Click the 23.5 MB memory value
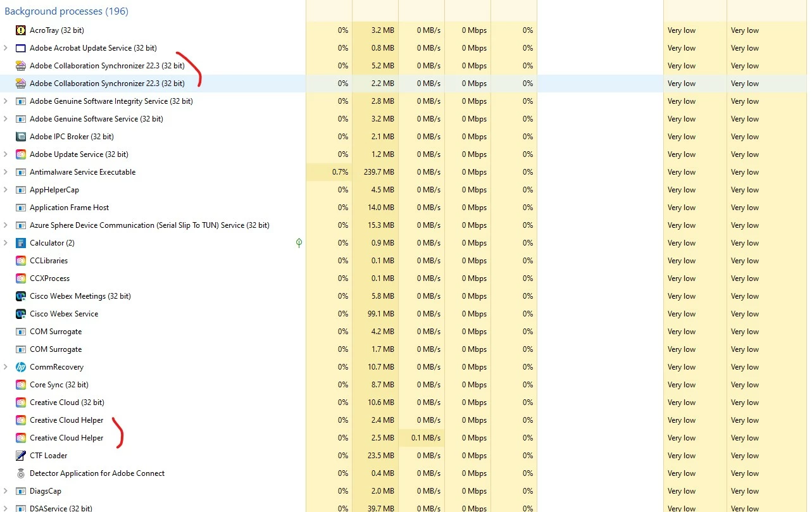The image size is (812, 512). point(382,456)
